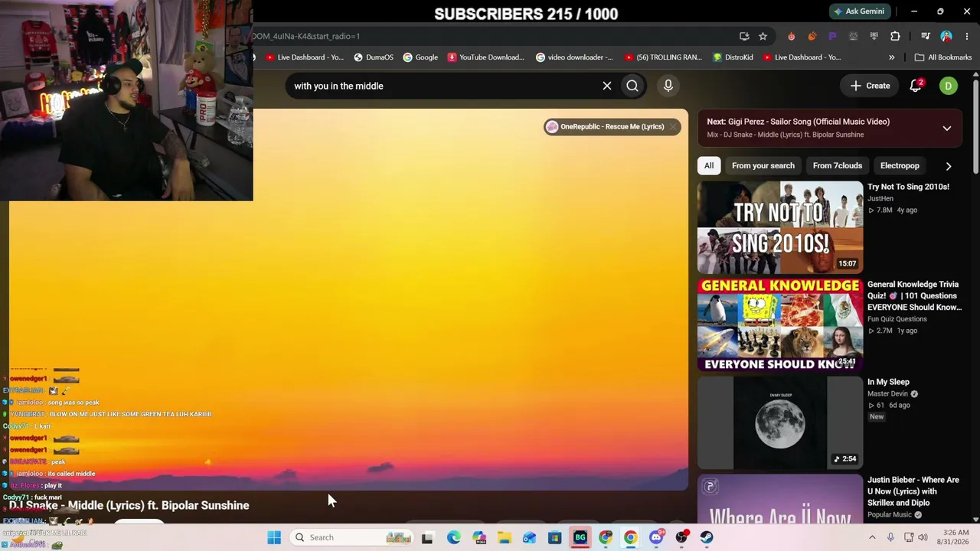The image size is (980, 551).
Task: Select the Electropop filter chip
Action: 900,165
